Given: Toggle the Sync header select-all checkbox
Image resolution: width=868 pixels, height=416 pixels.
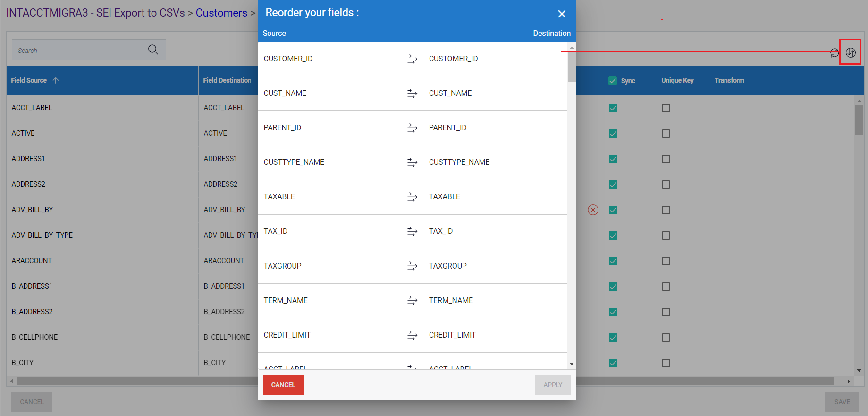Looking at the screenshot, I should click(x=613, y=81).
